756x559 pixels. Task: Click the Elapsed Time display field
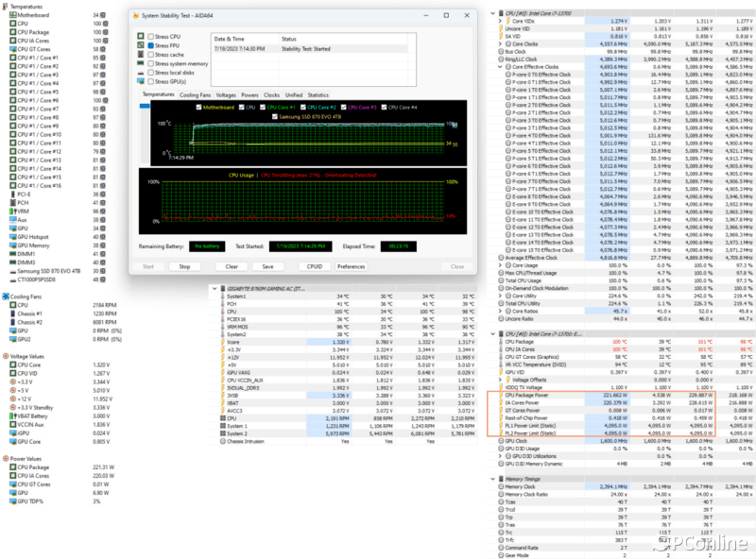398,246
